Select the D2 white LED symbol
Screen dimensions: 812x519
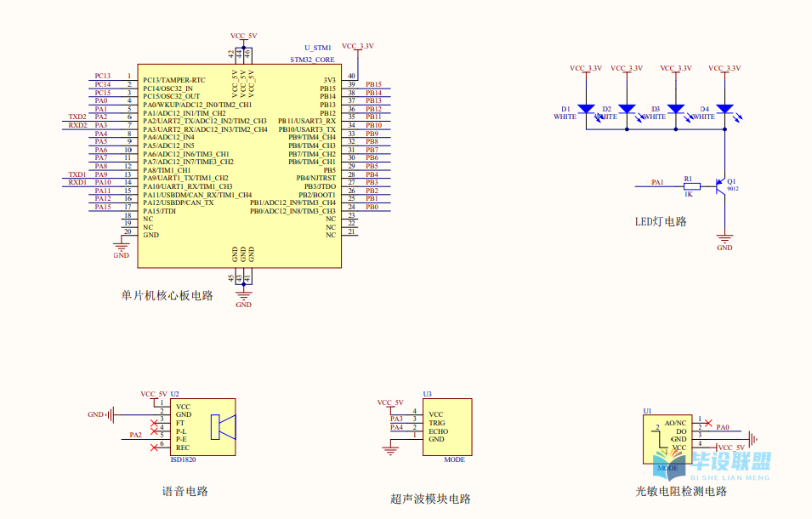[x=627, y=109]
